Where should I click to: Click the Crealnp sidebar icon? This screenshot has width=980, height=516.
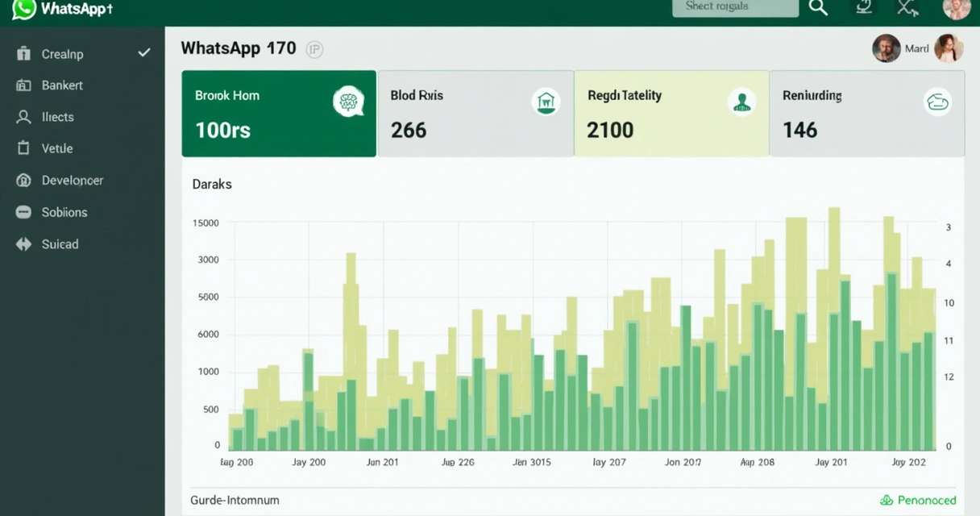point(23,54)
